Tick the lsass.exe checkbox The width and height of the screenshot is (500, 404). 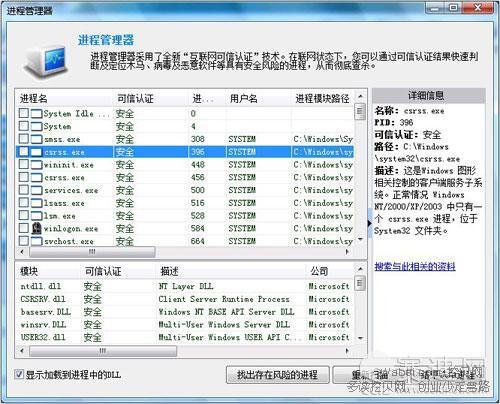point(24,203)
